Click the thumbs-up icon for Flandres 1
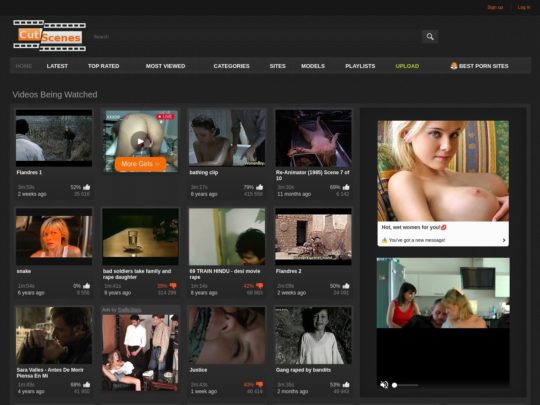The image size is (540, 405). 86,187
